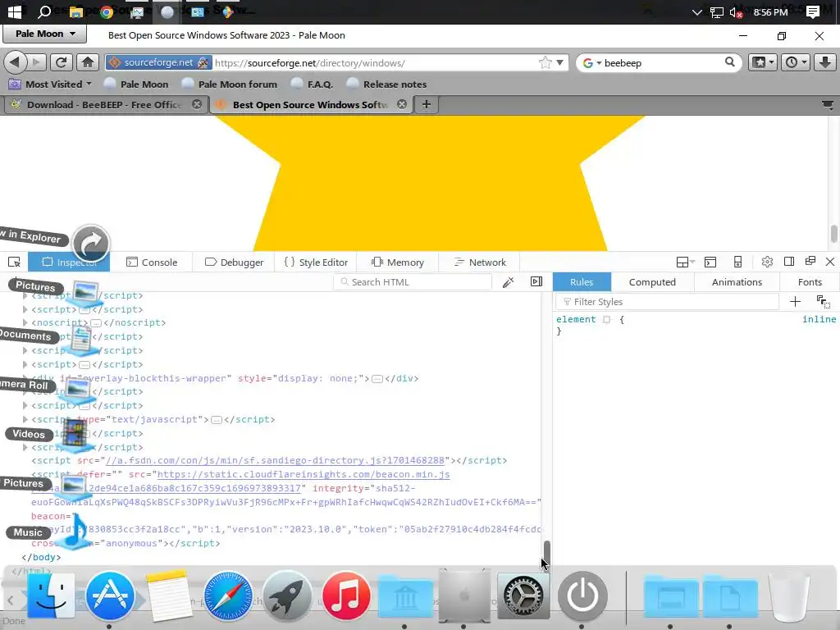Add a new CSS rule
Image resolution: width=840 pixels, height=630 pixels.
click(795, 302)
